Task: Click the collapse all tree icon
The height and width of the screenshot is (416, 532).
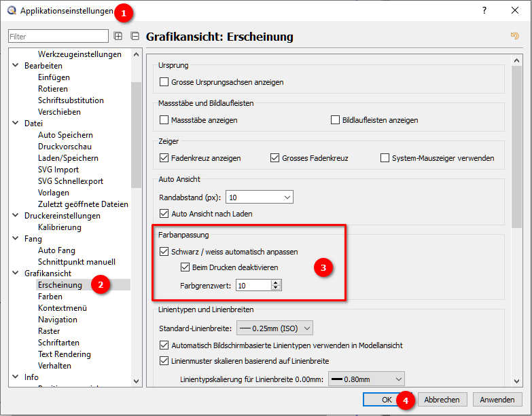Action: (135, 37)
